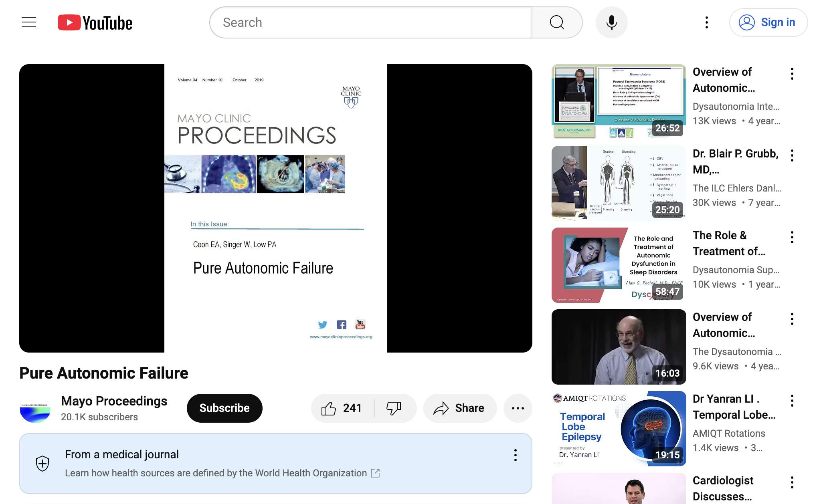This screenshot has width=821, height=504.
Task: Open options for Dr. Blair Grubb video
Action: [x=792, y=155]
